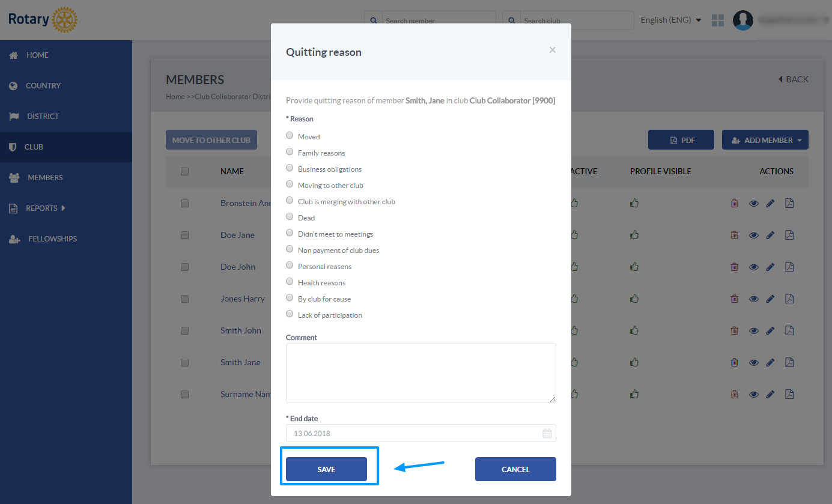
Task: Click the user avatar icon
Action: (x=743, y=20)
